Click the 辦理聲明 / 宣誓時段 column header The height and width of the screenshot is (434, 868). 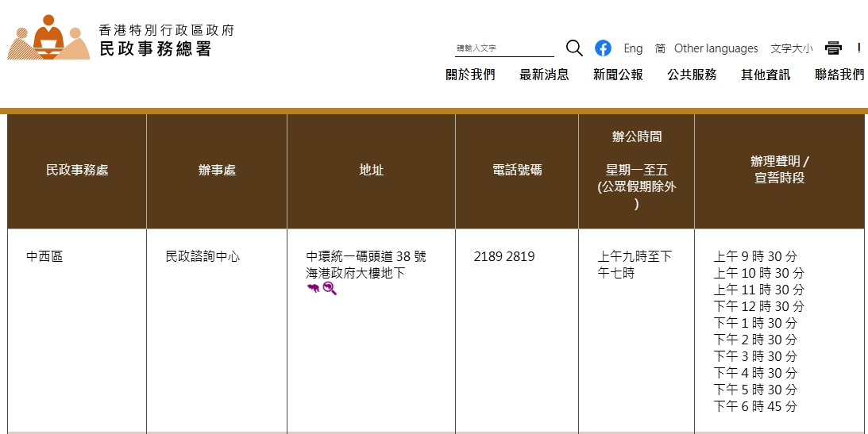(779, 170)
